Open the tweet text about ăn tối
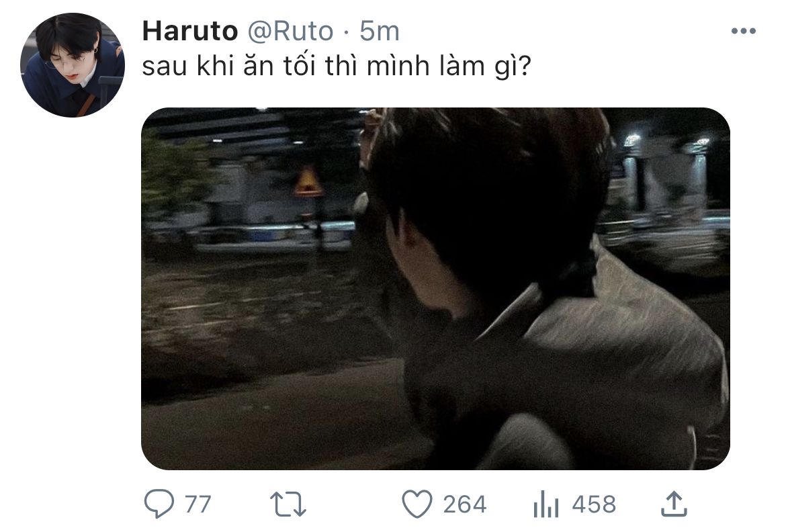Viewport: 786px width, 532px height. pyautogui.click(x=336, y=66)
